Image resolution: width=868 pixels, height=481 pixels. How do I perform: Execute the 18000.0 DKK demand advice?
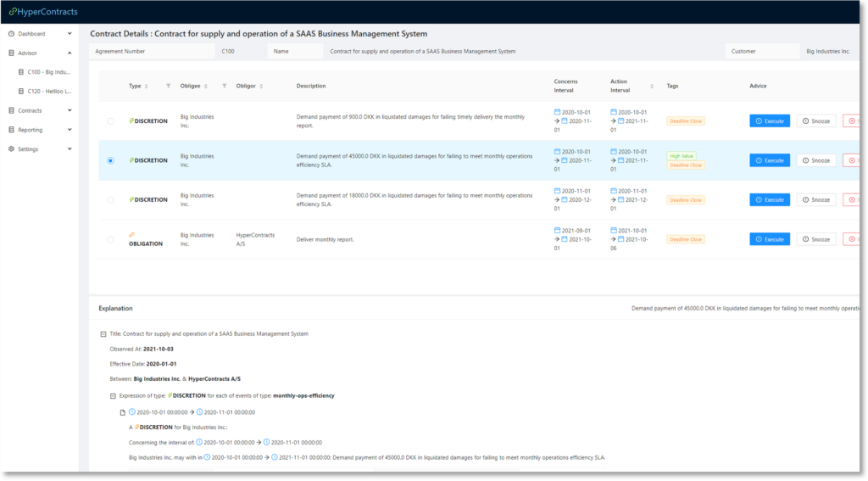click(x=770, y=199)
